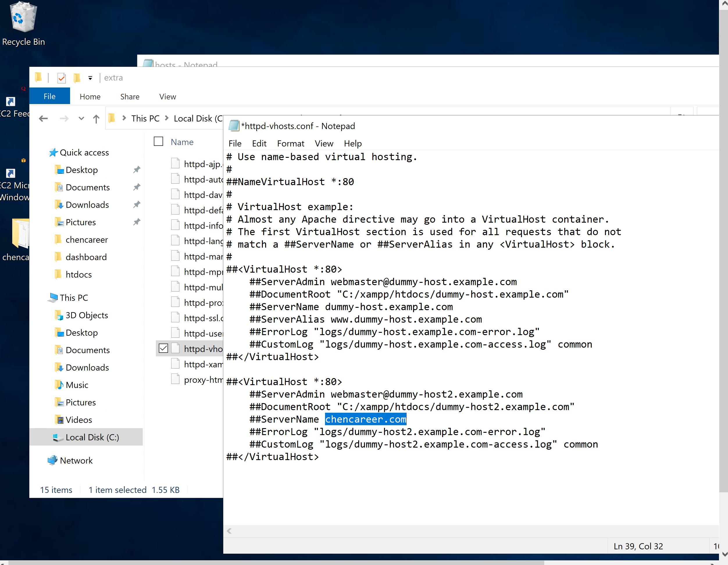Open Documents under Quick access
The image size is (728, 565).
[x=88, y=187]
